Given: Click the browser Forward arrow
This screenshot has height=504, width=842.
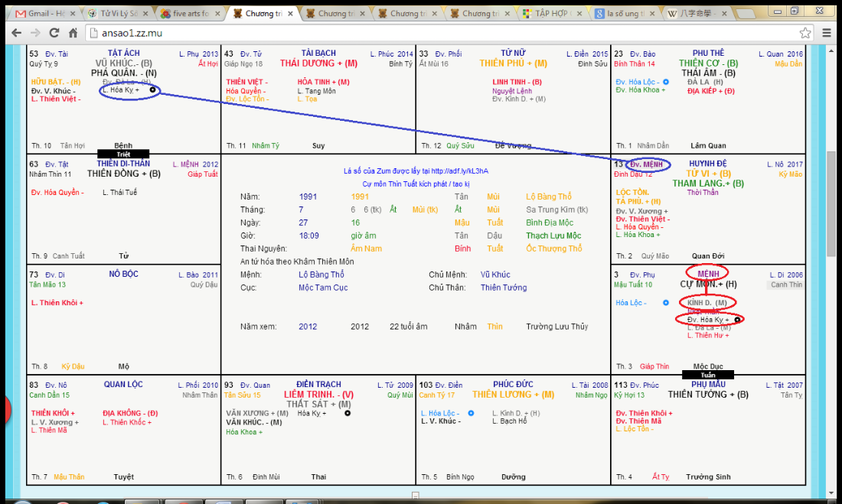Looking at the screenshot, I should tap(35, 33).
